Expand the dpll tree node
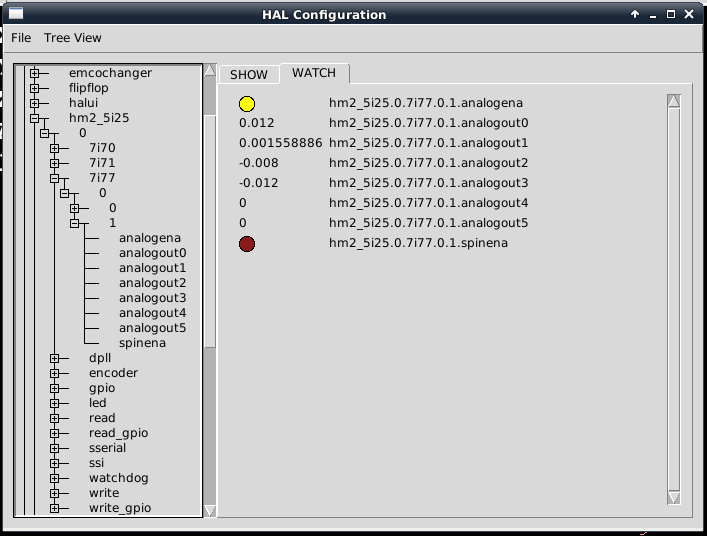Screen dimensions: 707x536 pos(55,358)
